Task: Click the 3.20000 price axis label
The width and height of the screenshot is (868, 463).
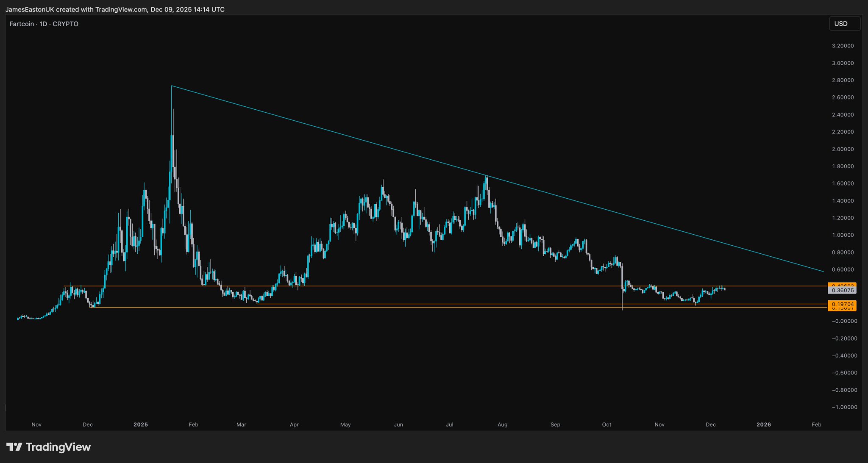Action: pyautogui.click(x=843, y=46)
